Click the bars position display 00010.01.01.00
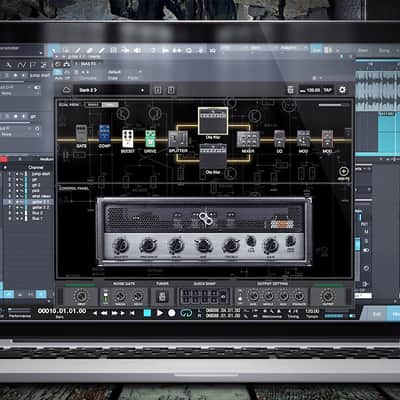Screen dimensions: 400x400 click(62, 311)
